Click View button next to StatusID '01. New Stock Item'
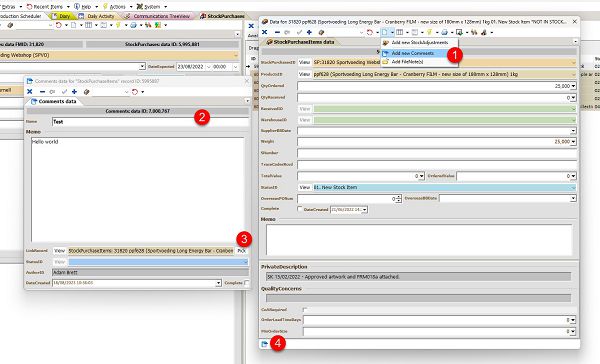600x364 pixels. tap(304, 188)
